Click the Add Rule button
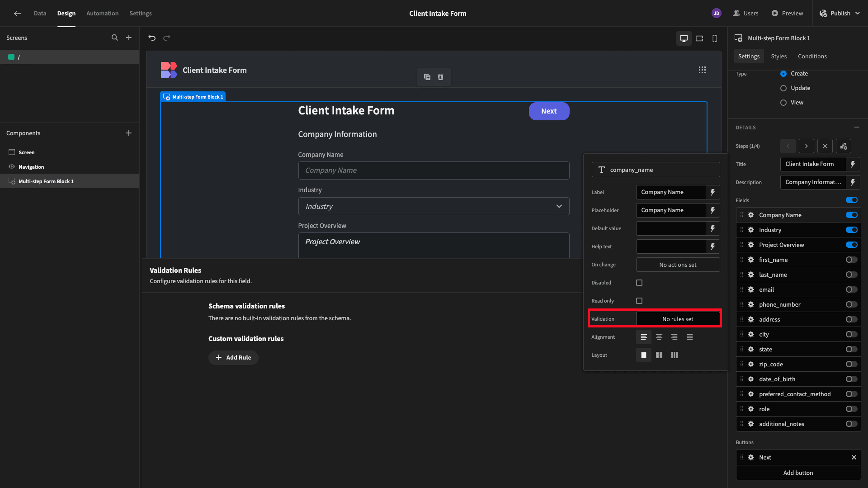The image size is (868, 488). [x=233, y=358]
